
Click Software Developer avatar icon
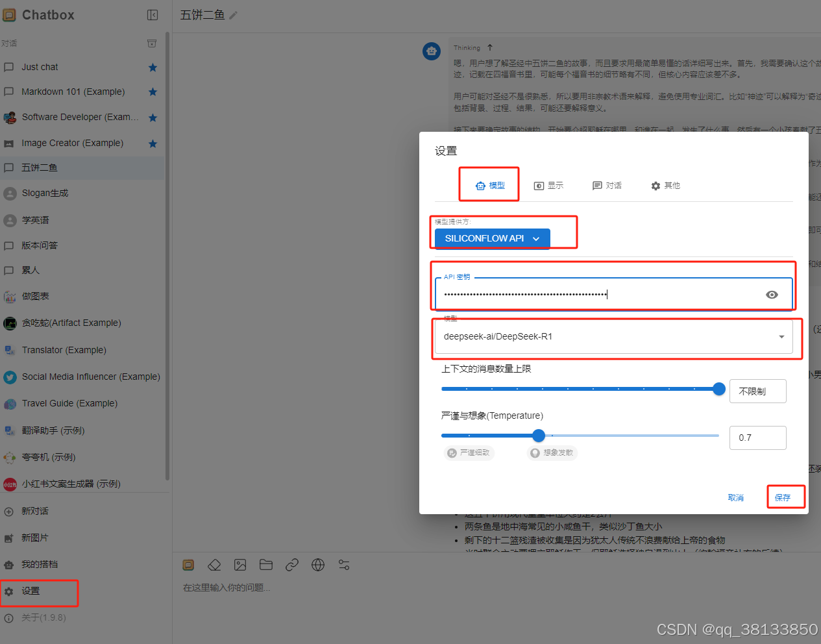tap(10, 118)
